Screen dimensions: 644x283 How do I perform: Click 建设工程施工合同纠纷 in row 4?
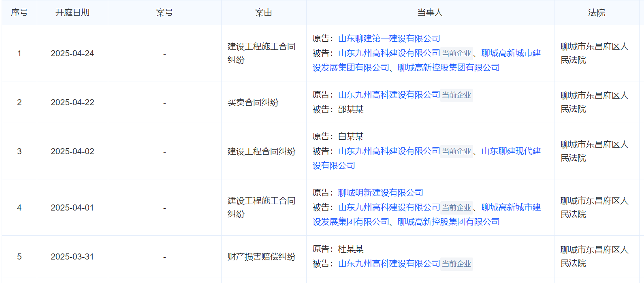pyautogui.click(x=261, y=207)
